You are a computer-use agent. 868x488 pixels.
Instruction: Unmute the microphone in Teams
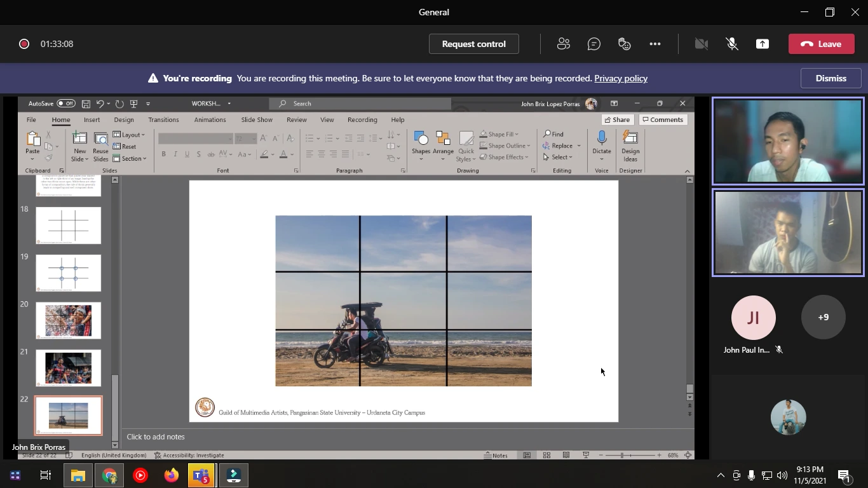tap(732, 44)
